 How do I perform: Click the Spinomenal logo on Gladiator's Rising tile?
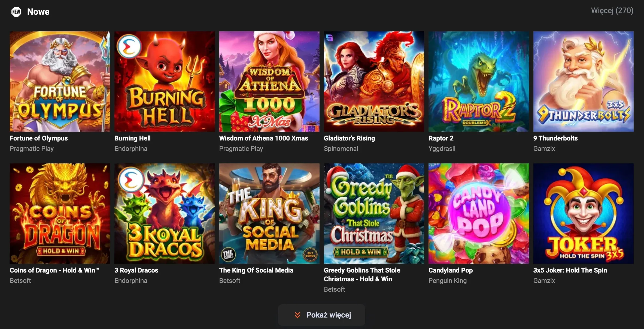coord(330,37)
